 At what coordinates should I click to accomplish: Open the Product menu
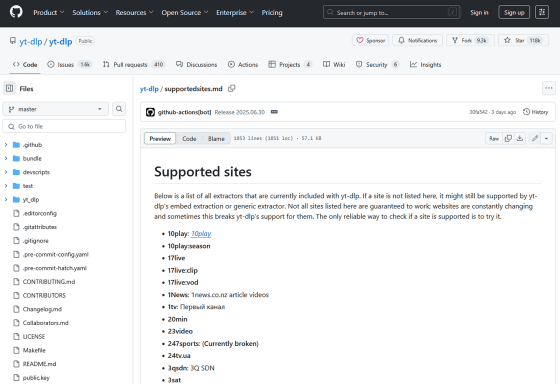tap(49, 13)
